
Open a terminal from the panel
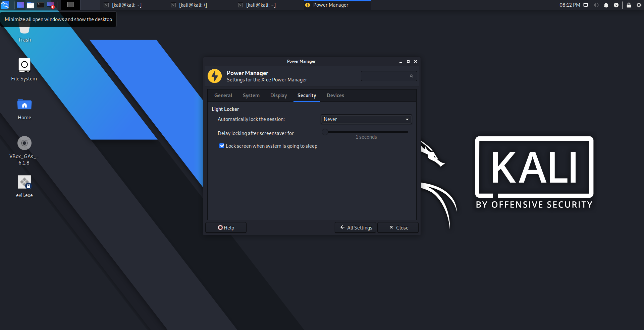[x=40, y=5]
